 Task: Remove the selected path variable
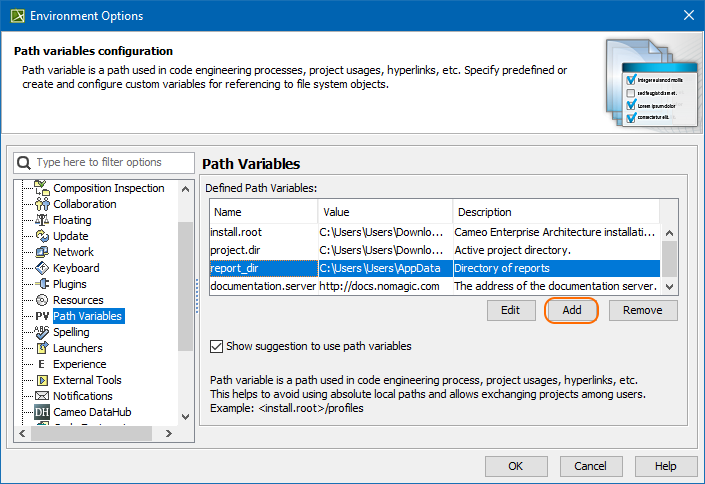click(x=642, y=310)
